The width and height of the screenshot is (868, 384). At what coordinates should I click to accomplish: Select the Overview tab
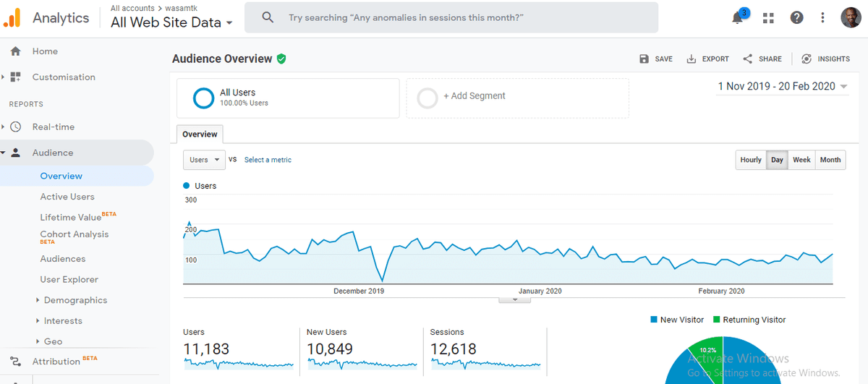click(x=200, y=135)
